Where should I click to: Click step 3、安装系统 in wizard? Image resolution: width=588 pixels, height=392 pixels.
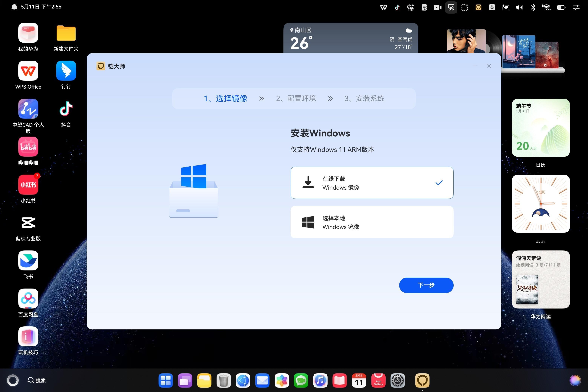click(364, 99)
